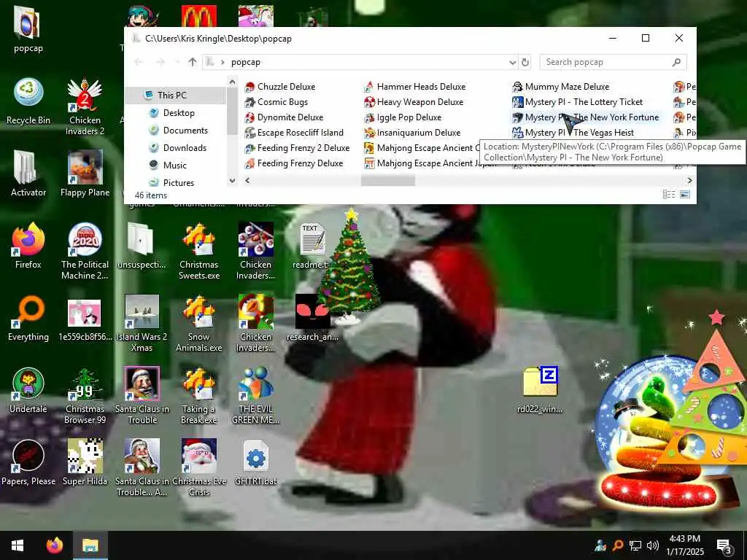Image resolution: width=747 pixels, height=560 pixels.
Task: Switch to details view layout
Action: click(669, 194)
